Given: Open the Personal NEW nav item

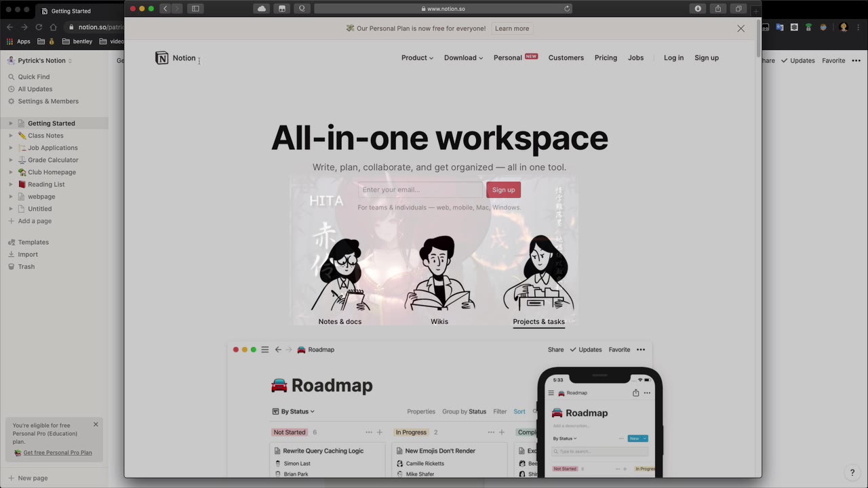Looking at the screenshot, I should pyautogui.click(x=515, y=58).
